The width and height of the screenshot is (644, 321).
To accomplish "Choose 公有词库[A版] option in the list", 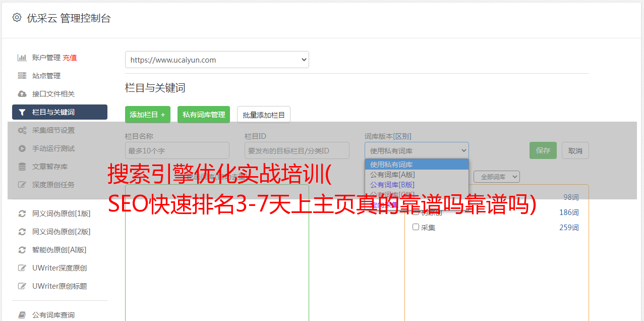I will pos(417,175).
